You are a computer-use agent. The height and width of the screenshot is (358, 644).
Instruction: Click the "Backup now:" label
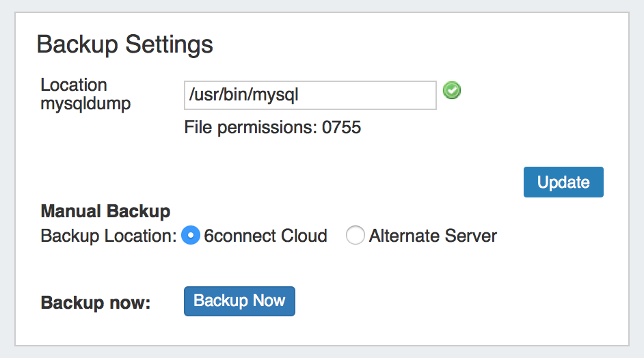coord(96,303)
